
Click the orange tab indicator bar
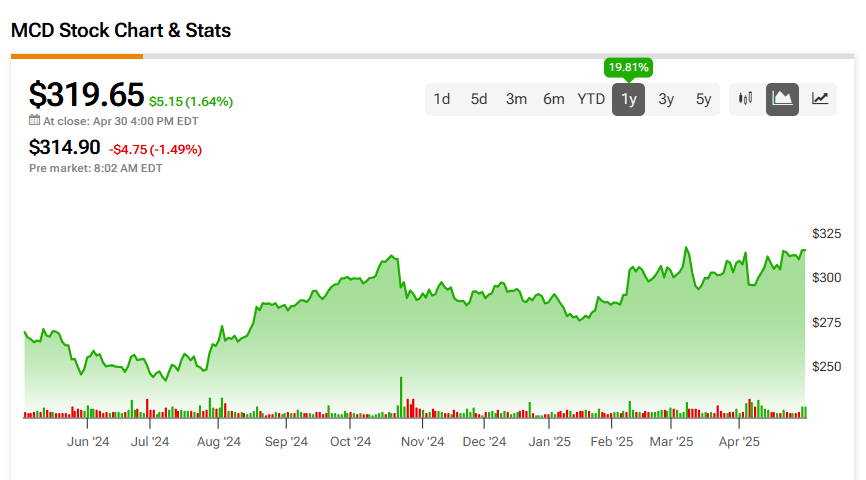pyautogui.click(x=77, y=56)
